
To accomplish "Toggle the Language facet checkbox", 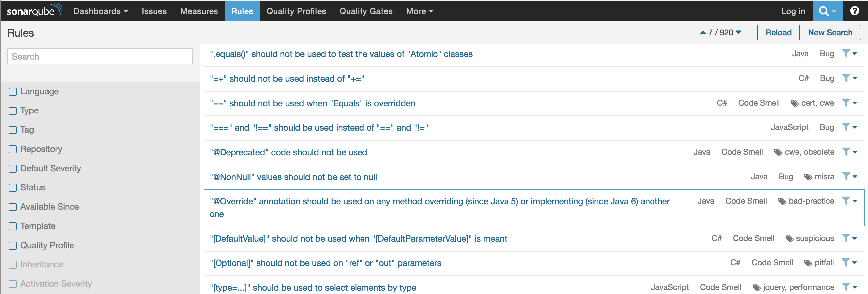I will tap(13, 92).
